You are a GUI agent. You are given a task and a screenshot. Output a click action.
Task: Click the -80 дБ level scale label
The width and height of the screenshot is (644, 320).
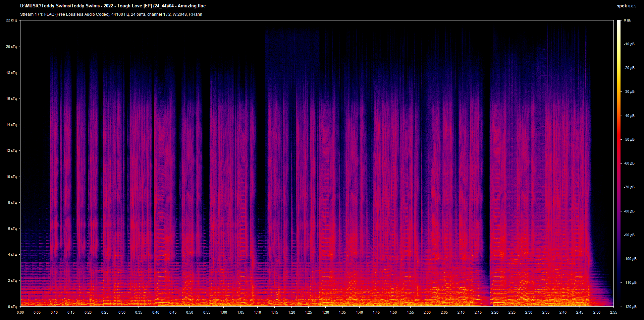pos(629,211)
